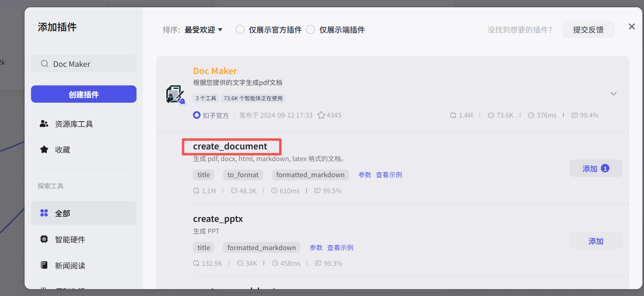
Task: Open the 最受欢迎 sort dropdown
Action: (x=203, y=30)
